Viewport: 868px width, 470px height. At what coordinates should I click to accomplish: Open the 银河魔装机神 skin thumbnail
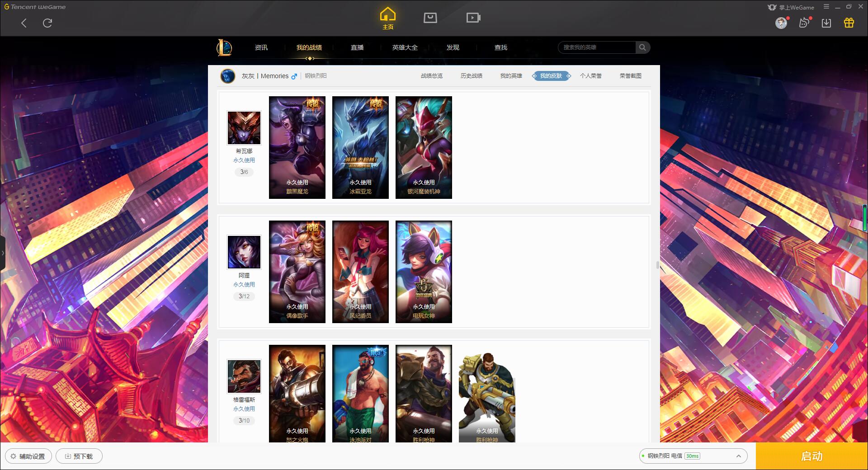click(424, 147)
